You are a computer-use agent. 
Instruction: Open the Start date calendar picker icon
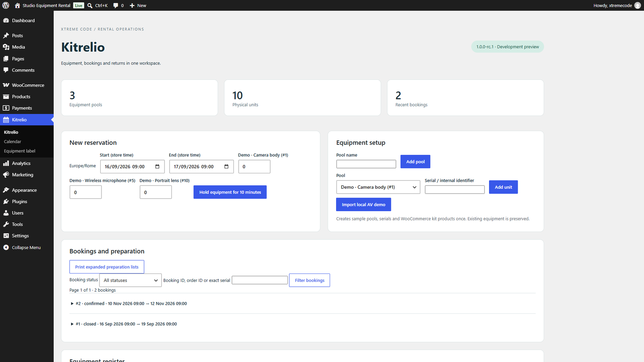(x=157, y=167)
